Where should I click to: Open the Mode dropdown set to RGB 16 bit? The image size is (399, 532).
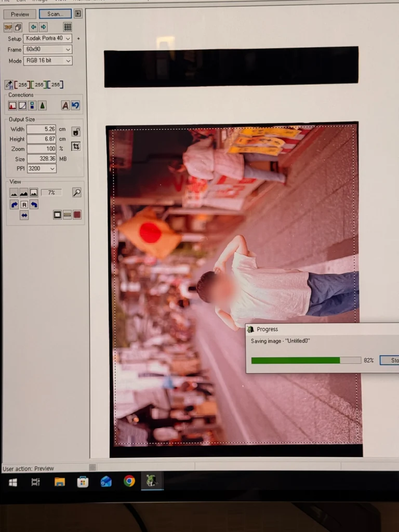(47, 61)
